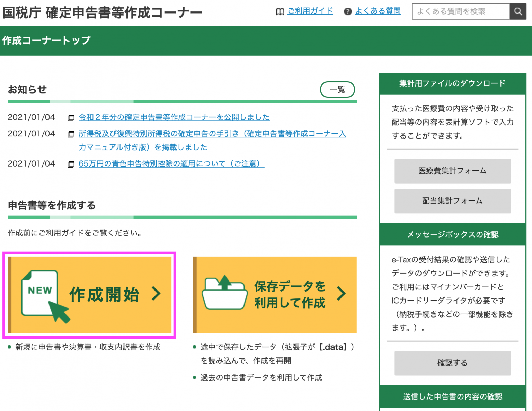Viewport: 532px width, 411px height.
Task: Download the 医療費集計フォーム
Action: [x=453, y=171]
